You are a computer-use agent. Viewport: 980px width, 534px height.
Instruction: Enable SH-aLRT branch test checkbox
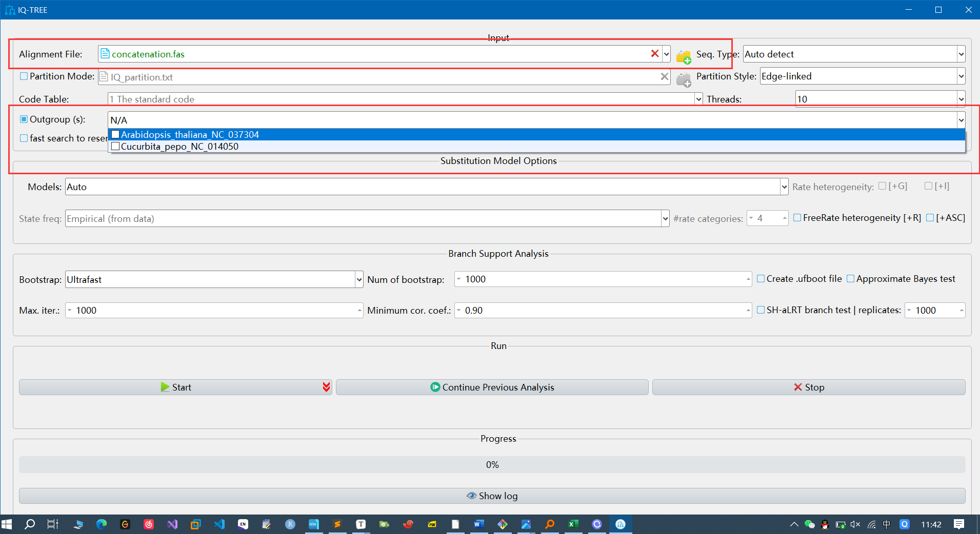[x=761, y=310]
